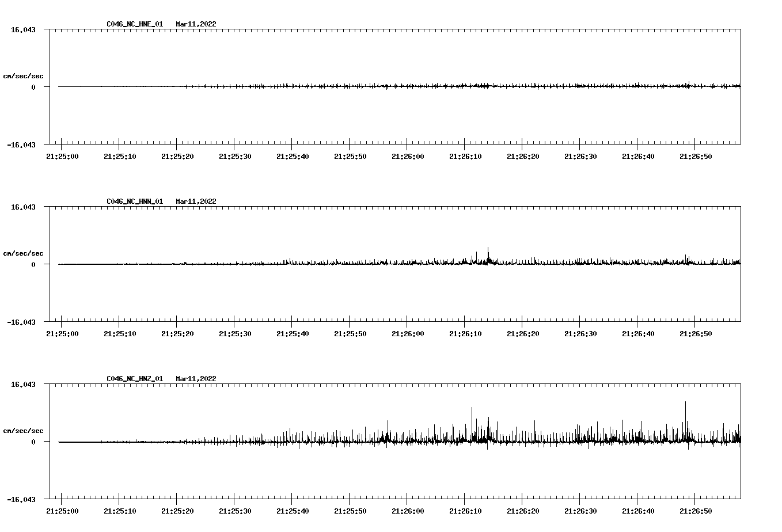This screenshot has height=532, width=782.
Task: Click the Mar11,2022 date on the HNN plot
Action: click(x=196, y=202)
